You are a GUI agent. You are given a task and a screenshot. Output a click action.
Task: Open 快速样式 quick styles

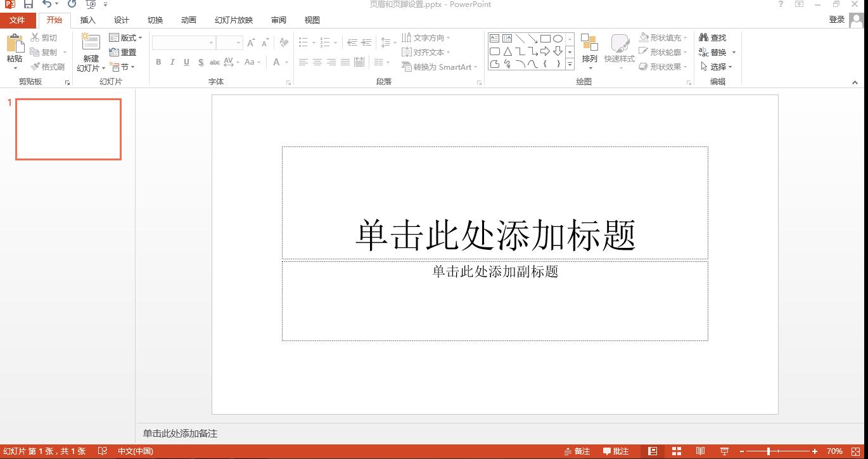point(620,51)
